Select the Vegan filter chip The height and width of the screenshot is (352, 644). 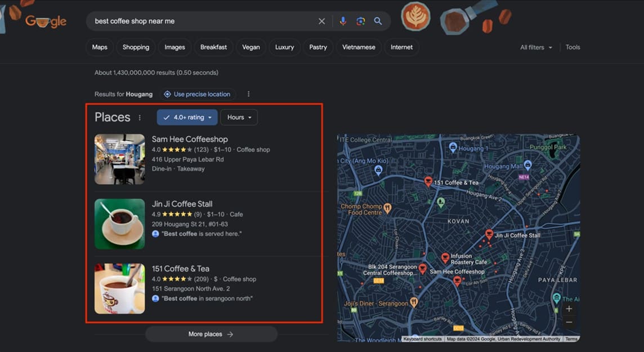coord(251,47)
